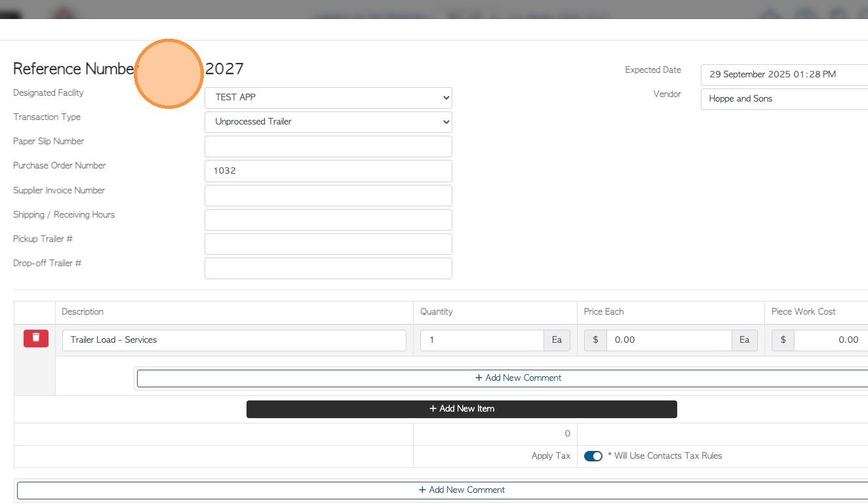This screenshot has width=868, height=504.
Task: Click the Vendor label
Action: [x=667, y=94]
